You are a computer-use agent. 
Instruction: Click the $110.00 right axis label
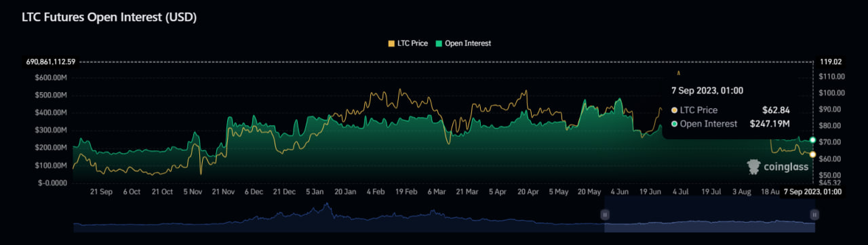[x=832, y=77]
